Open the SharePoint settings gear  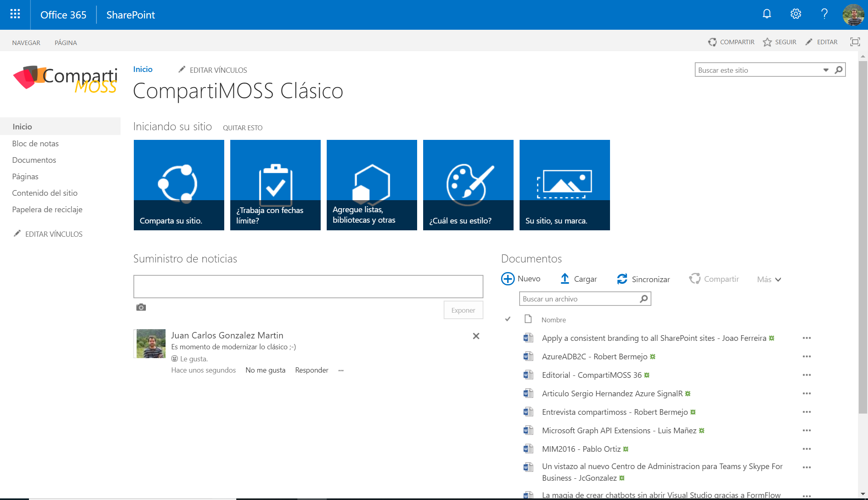(796, 14)
